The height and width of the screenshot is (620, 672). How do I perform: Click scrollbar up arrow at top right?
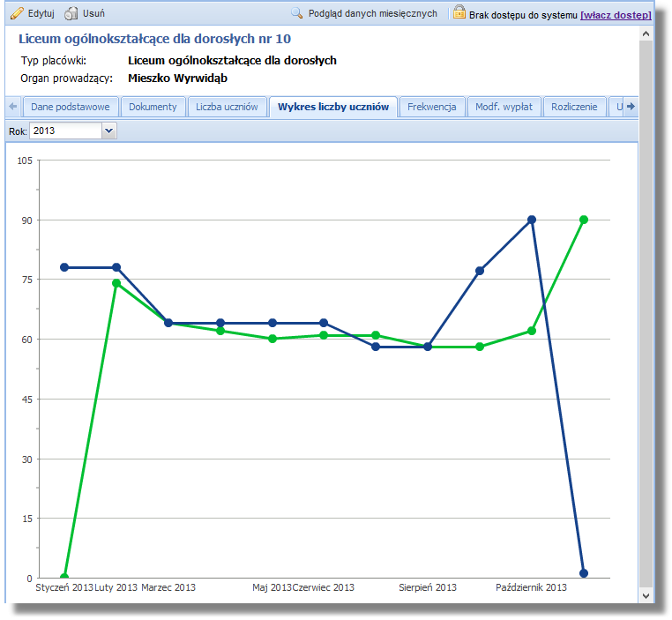(x=646, y=34)
